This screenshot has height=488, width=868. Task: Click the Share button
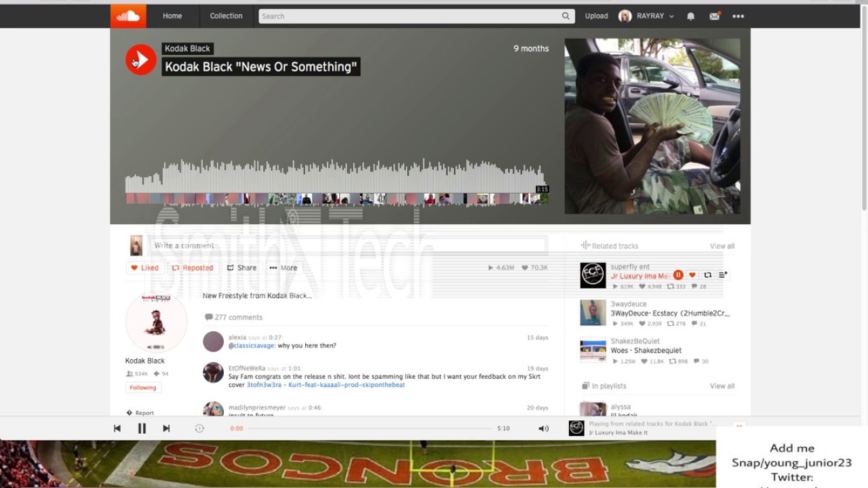tap(241, 268)
